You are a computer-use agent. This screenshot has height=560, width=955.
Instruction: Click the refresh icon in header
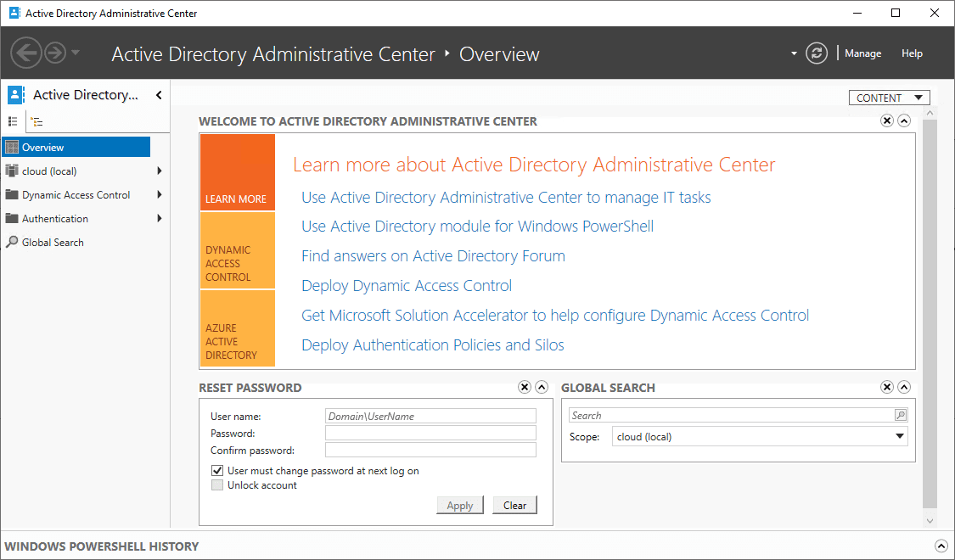(x=817, y=53)
